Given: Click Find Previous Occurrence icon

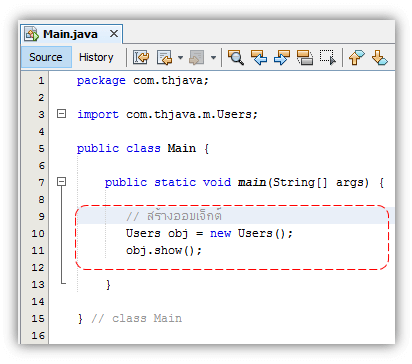Looking at the screenshot, I should (x=259, y=57).
